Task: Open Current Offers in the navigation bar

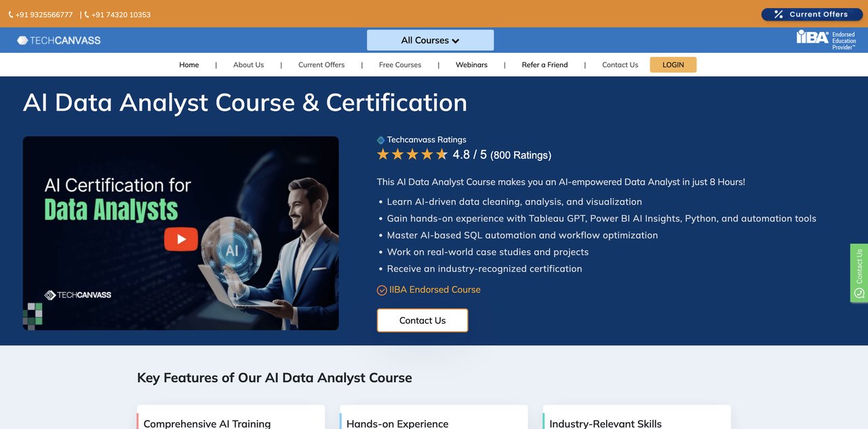Action: (321, 64)
